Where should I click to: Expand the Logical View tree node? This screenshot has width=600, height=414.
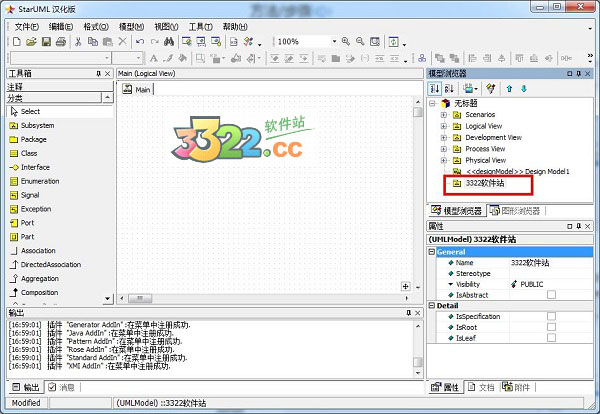[443, 126]
